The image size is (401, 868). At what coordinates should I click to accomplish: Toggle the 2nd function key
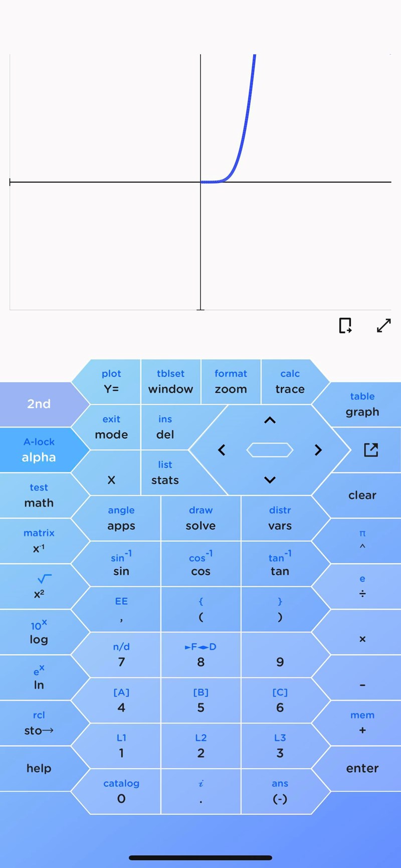click(39, 404)
